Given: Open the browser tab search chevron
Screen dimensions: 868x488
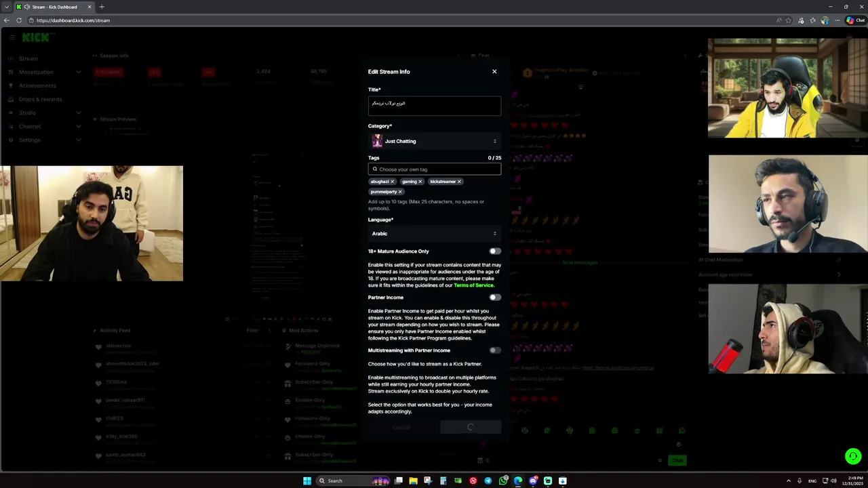Looking at the screenshot, I should [6, 7].
